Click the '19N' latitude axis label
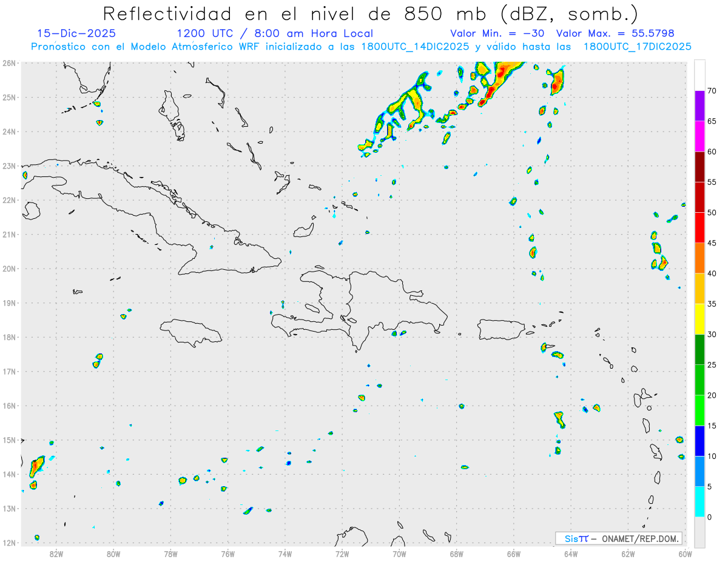Image resolution: width=728 pixels, height=562 pixels. point(9,303)
